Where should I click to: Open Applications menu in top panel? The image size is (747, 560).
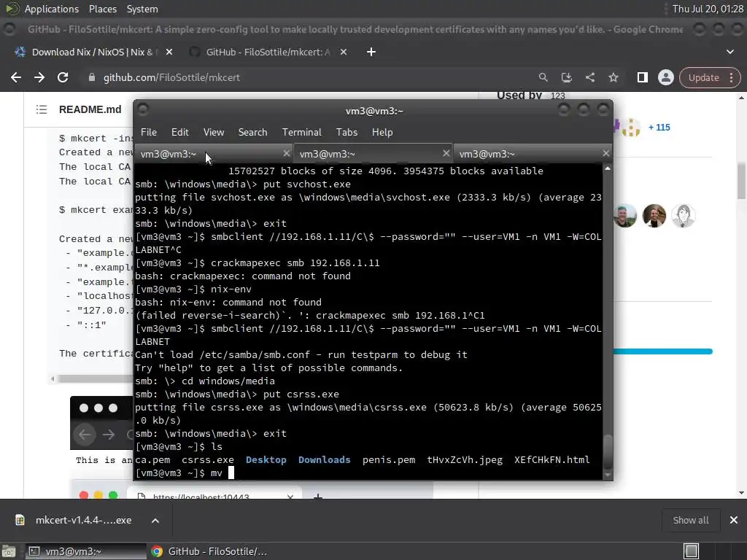point(52,9)
